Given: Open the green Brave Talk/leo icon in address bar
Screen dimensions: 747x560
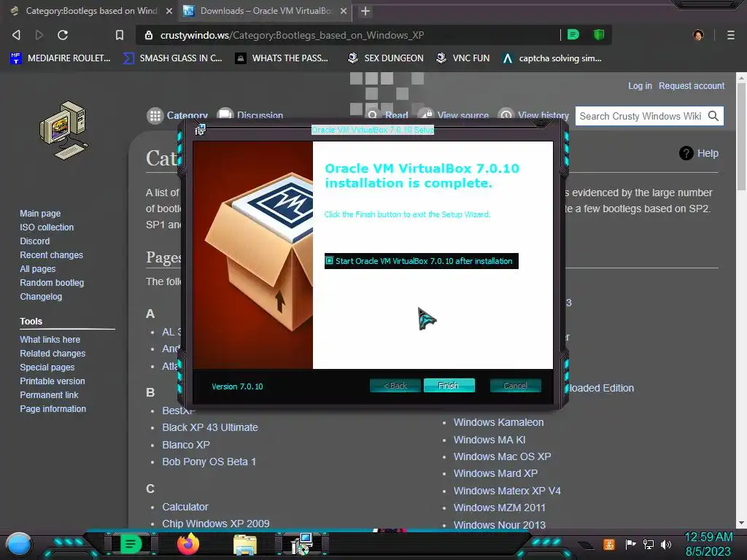Looking at the screenshot, I should [x=573, y=34].
